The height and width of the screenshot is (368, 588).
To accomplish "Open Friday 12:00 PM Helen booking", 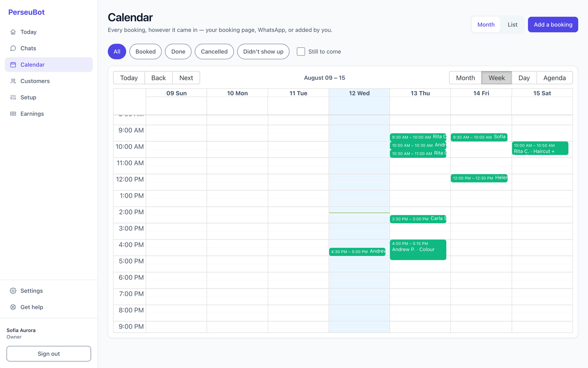I will (479, 178).
